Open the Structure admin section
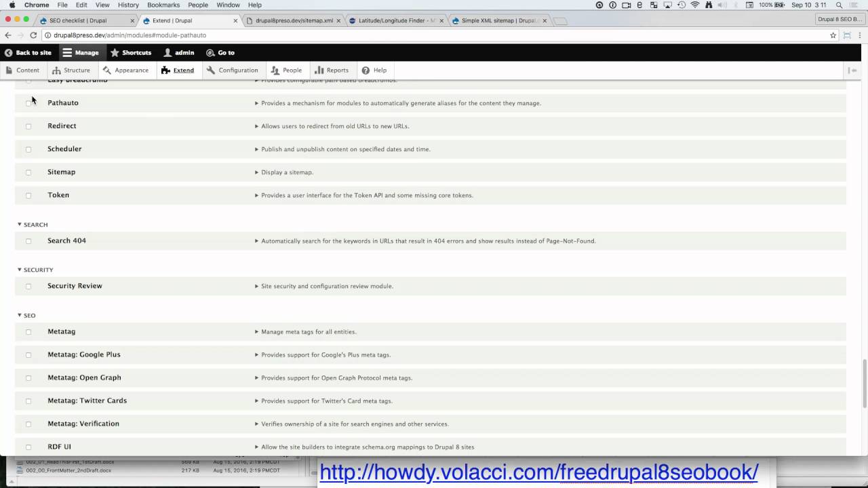 (71, 70)
